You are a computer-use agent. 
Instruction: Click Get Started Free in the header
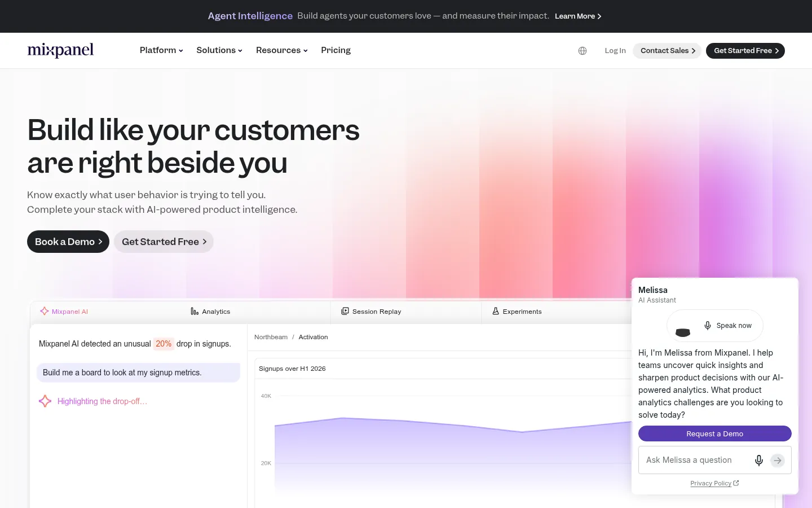(x=745, y=51)
